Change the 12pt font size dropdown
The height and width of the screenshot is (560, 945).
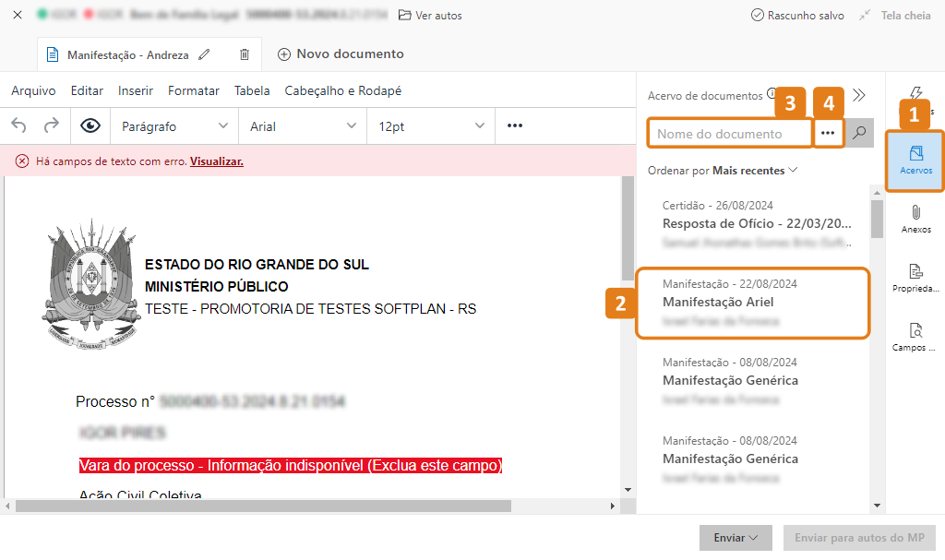pos(430,126)
